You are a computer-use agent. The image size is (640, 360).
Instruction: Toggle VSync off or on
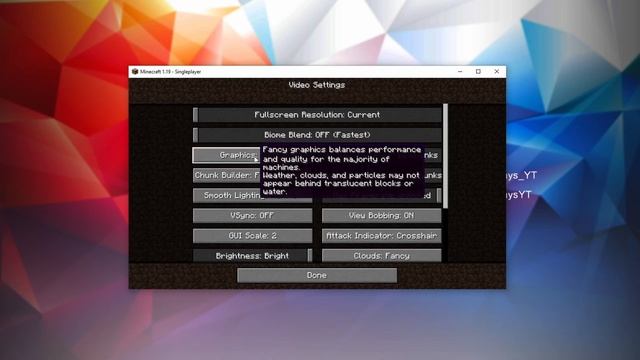point(253,216)
